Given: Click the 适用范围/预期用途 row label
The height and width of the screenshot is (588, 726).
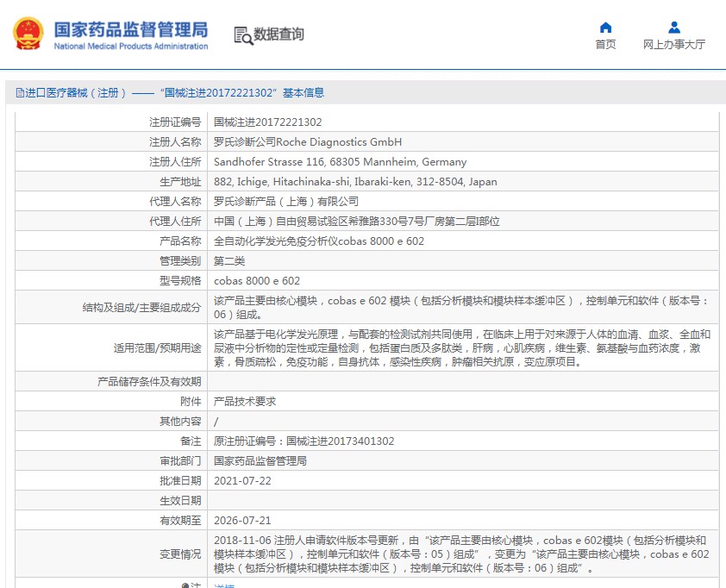Looking at the screenshot, I should [158, 348].
